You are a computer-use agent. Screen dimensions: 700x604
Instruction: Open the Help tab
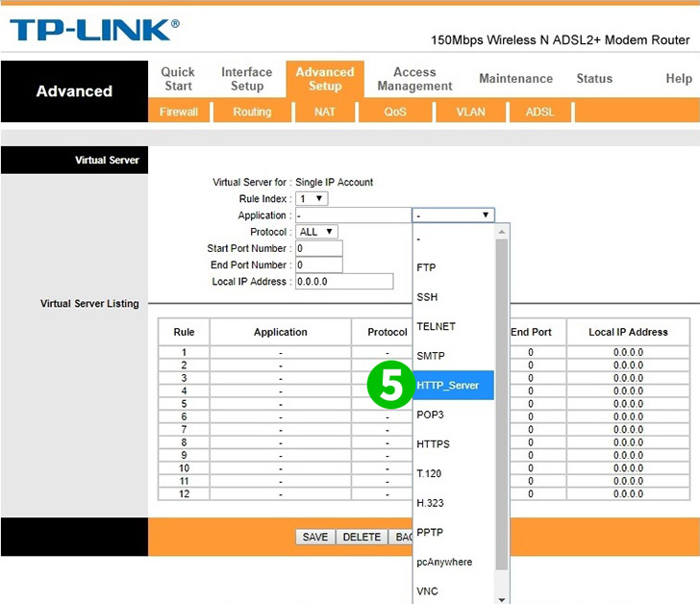tap(679, 79)
